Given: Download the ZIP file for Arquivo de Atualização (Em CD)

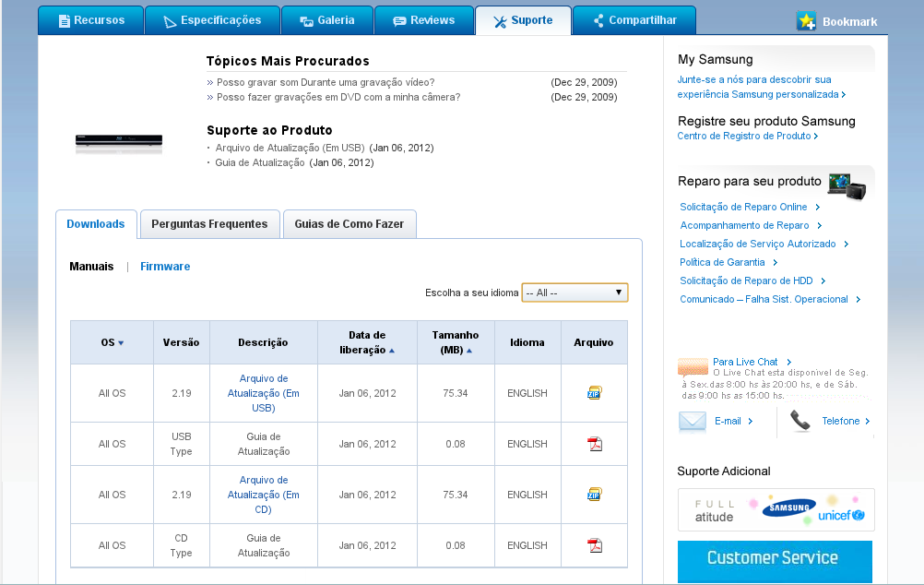Looking at the screenshot, I should click(594, 495).
